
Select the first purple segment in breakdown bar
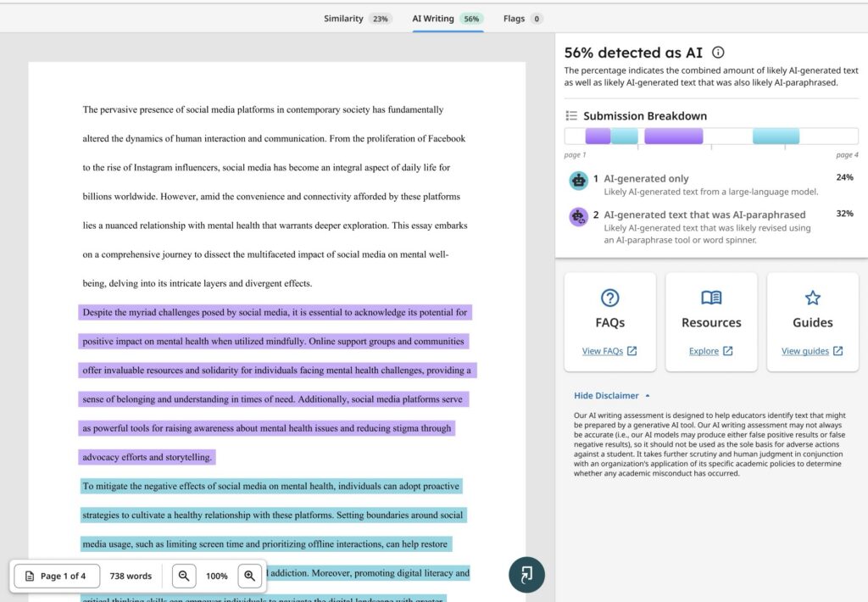[x=598, y=136]
